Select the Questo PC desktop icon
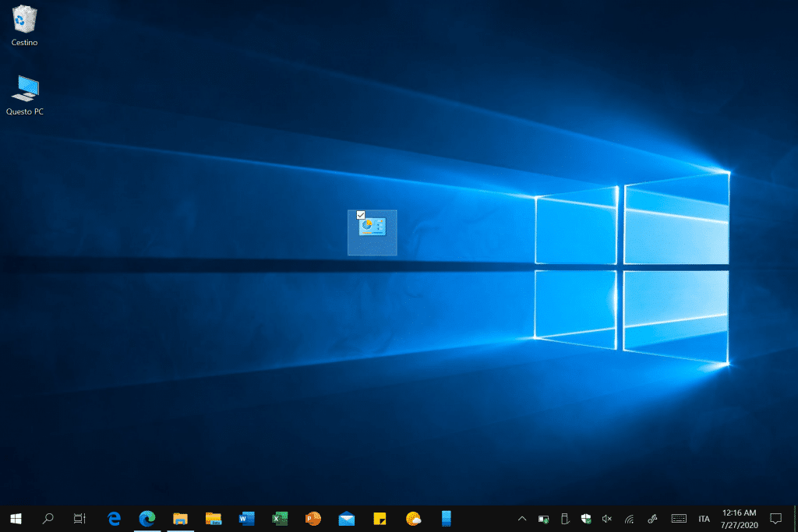This screenshot has width=798, height=532. (x=25, y=89)
